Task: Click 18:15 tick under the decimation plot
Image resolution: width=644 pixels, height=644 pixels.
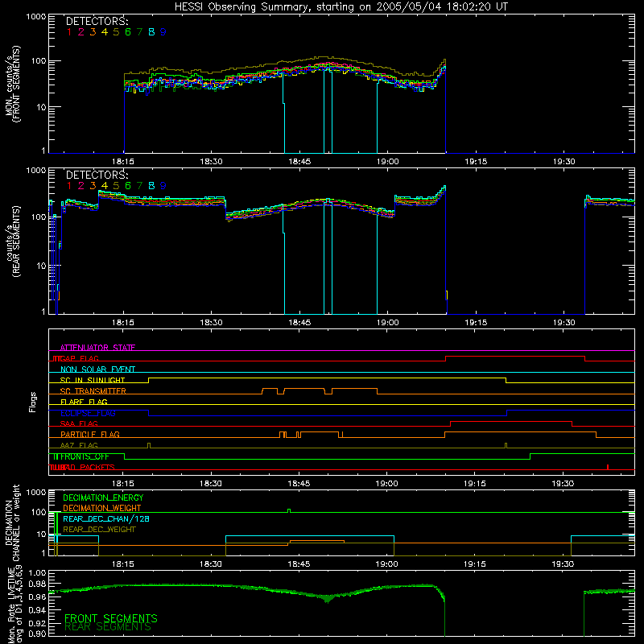Action: (123, 564)
